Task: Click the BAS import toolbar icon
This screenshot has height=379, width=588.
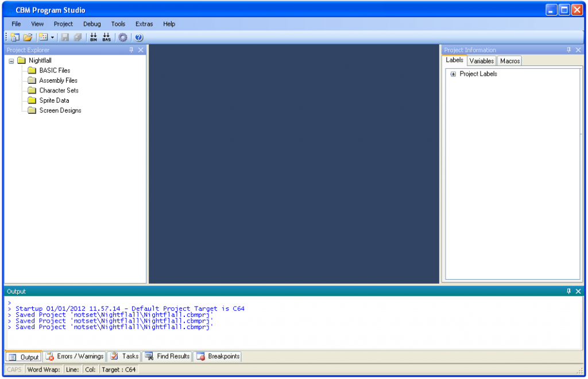Action: point(106,37)
